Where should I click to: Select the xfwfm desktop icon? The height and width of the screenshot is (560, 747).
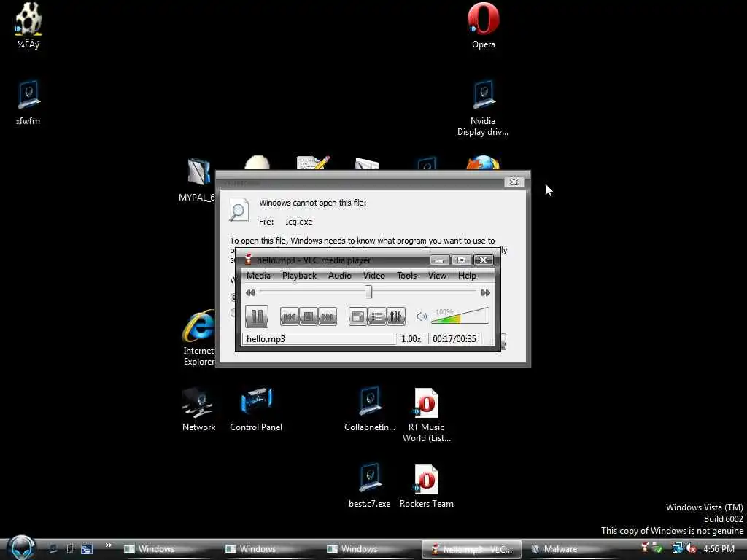tap(28, 103)
